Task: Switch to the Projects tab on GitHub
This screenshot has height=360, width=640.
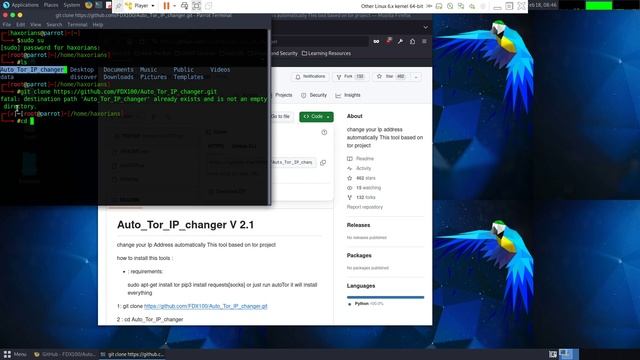Action: pos(284,95)
